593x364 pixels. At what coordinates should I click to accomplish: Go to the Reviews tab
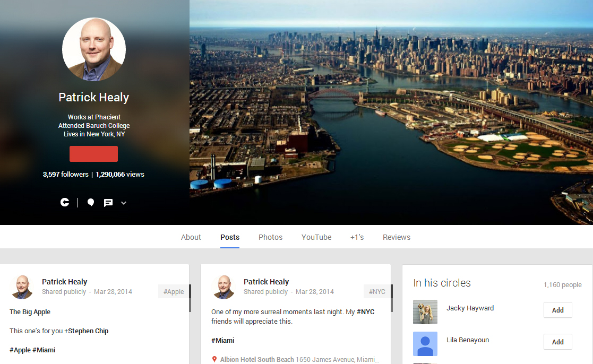point(397,237)
